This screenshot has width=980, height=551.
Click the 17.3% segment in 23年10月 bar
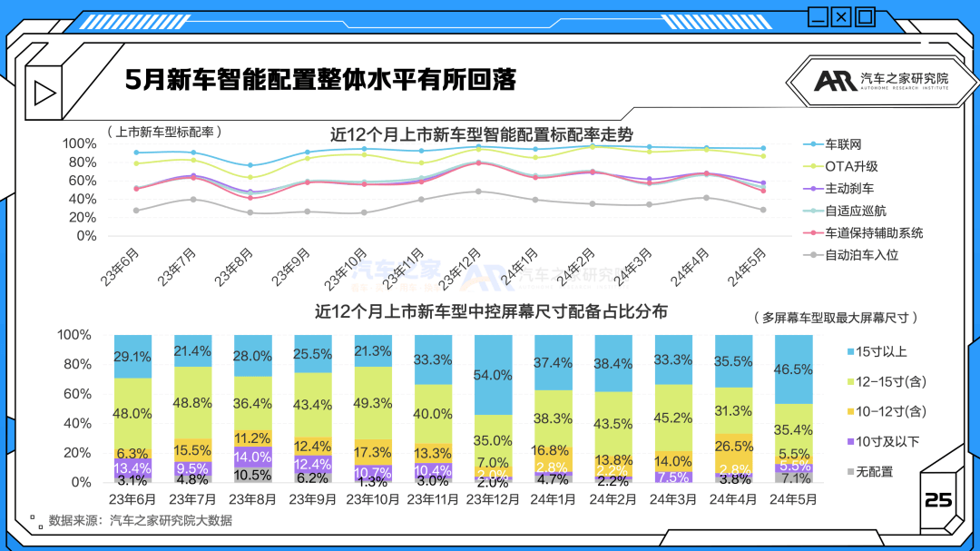[373, 451]
